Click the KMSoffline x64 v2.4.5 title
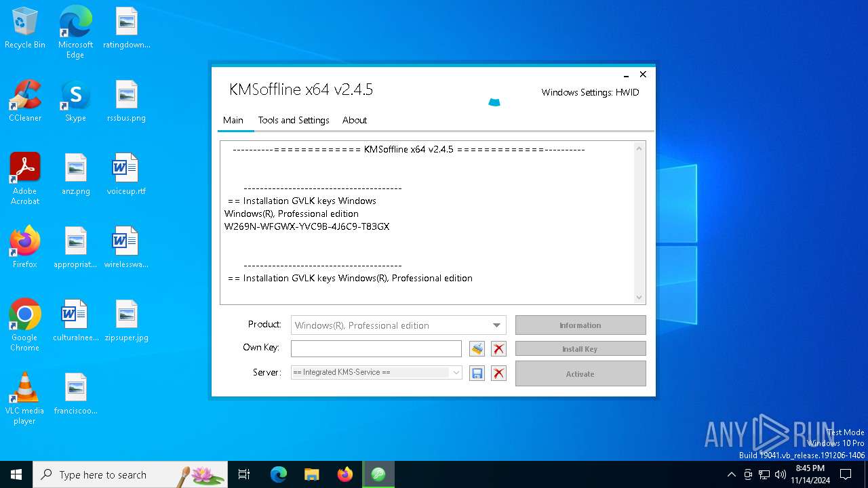This screenshot has width=868, height=488. [x=301, y=89]
